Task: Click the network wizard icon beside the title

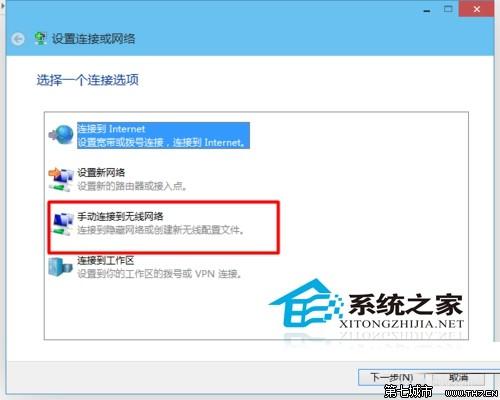Action: click(x=40, y=39)
